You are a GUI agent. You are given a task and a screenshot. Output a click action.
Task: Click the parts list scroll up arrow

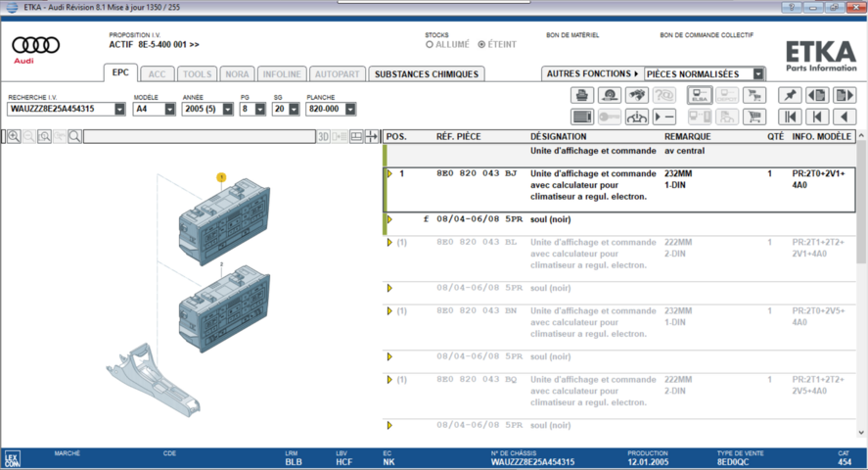[x=861, y=136]
